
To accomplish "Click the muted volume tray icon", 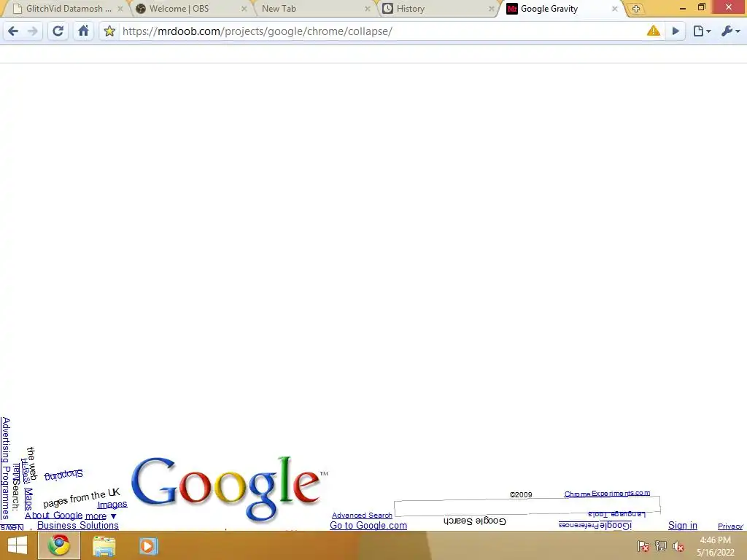I will [678, 546].
